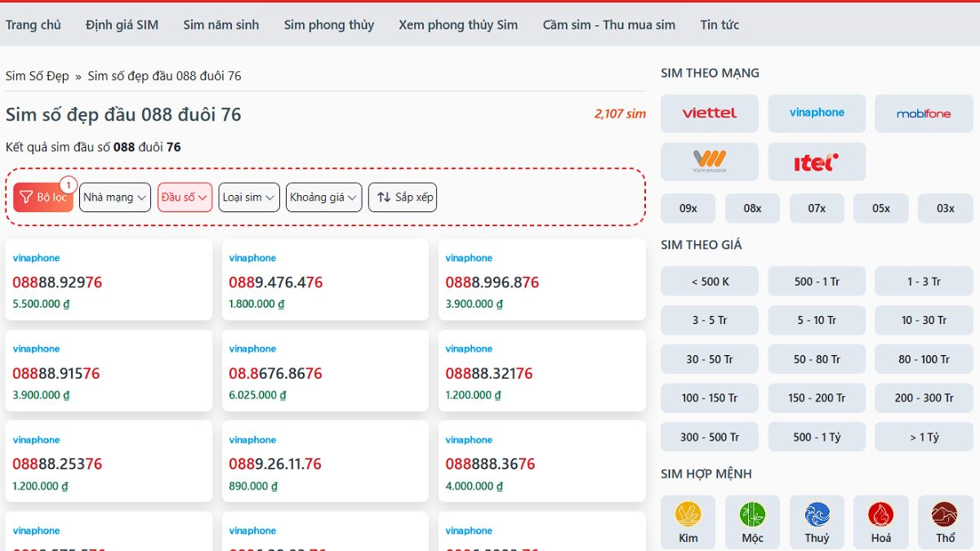Select price range 100 - 150 Tr
Screen dimensions: 980x551
click(710, 398)
